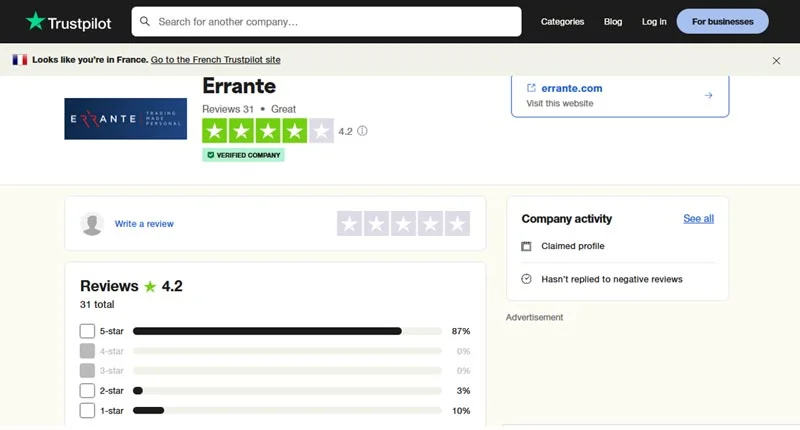Click the 10% label

coord(461,411)
